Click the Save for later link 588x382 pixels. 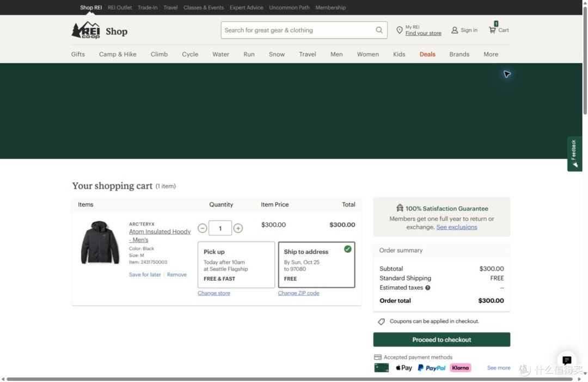click(x=145, y=275)
